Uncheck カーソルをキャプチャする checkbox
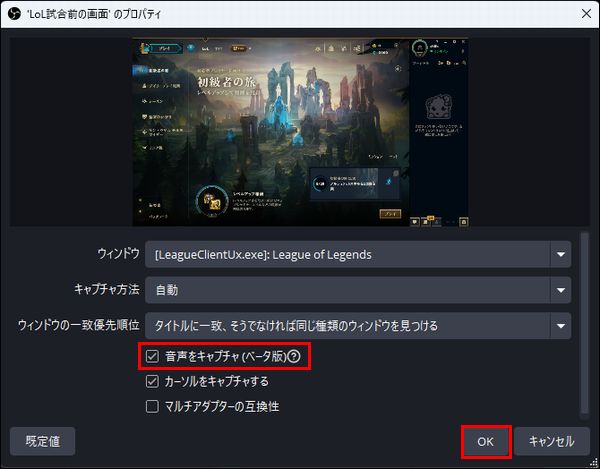This screenshot has height=469, width=600. click(x=152, y=381)
